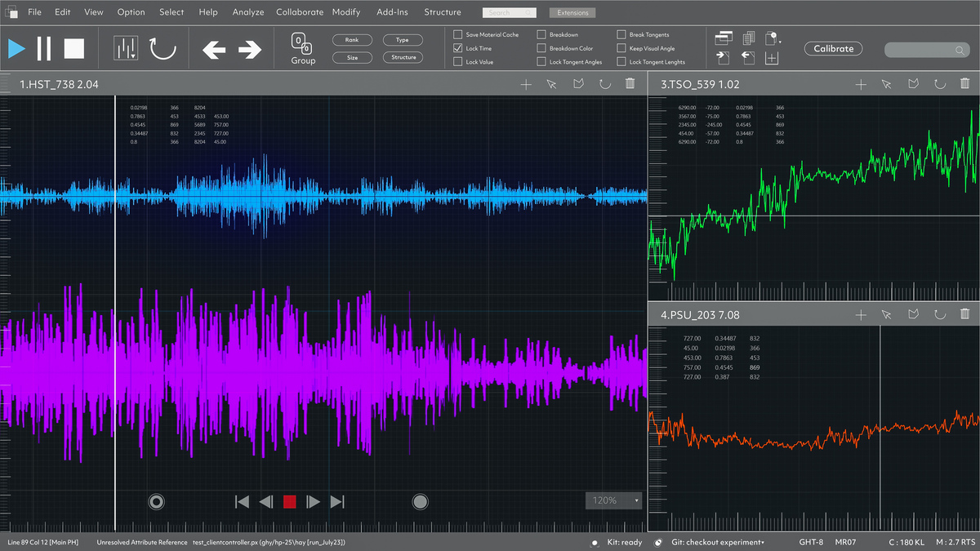This screenshot has height=551, width=980.
Task: Click the Calibrate button
Action: click(x=833, y=49)
